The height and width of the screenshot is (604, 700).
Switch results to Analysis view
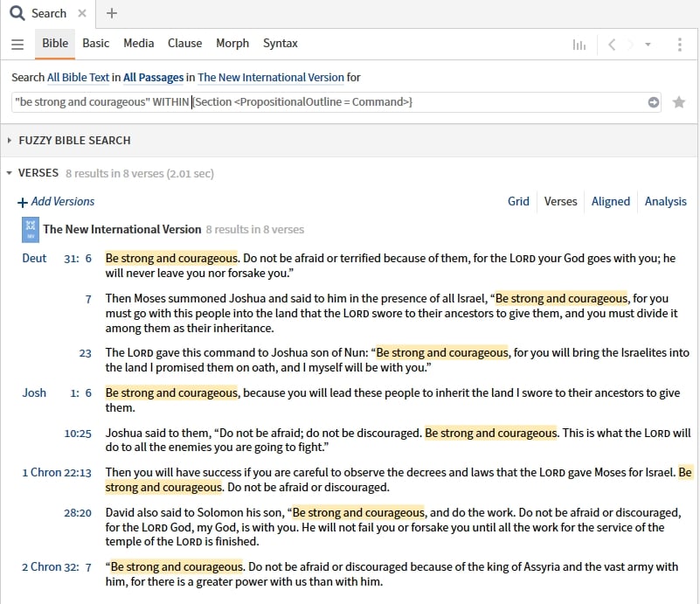click(665, 202)
